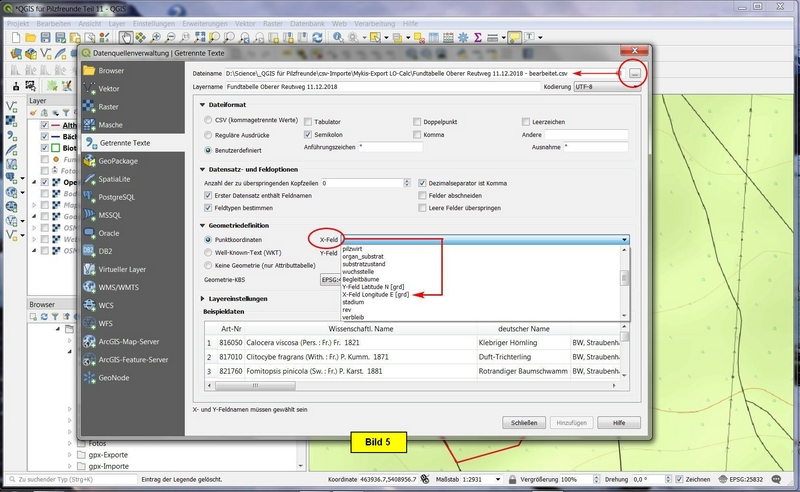
Task: Open the Verarbeitung menu
Action: [372, 20]
